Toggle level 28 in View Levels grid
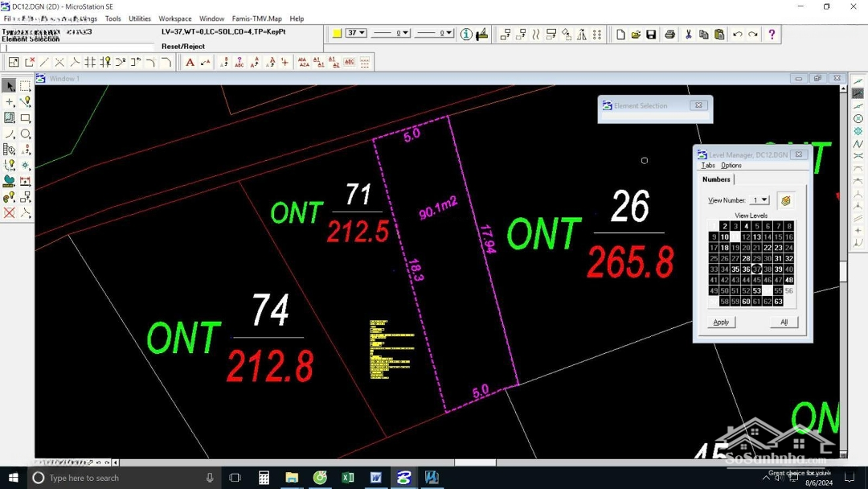Image resolution: width=868 pixels, height=489 pixels. coord(746,259)
